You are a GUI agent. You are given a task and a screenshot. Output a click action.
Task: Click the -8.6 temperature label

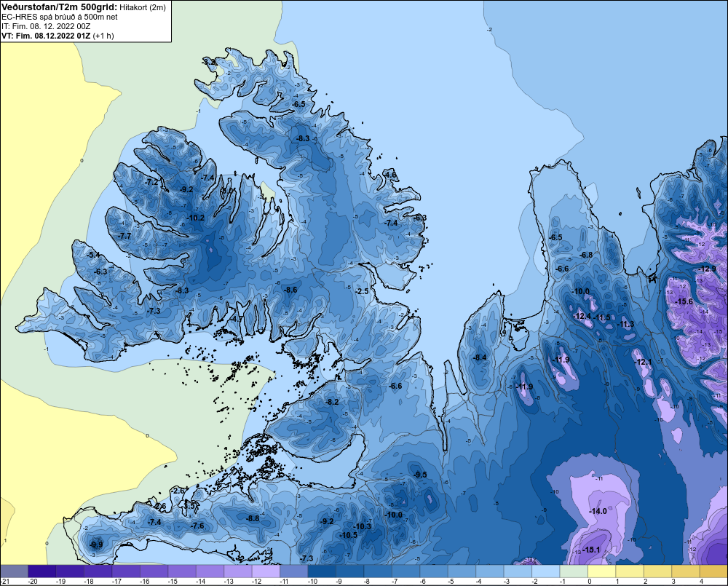(290, 290)
